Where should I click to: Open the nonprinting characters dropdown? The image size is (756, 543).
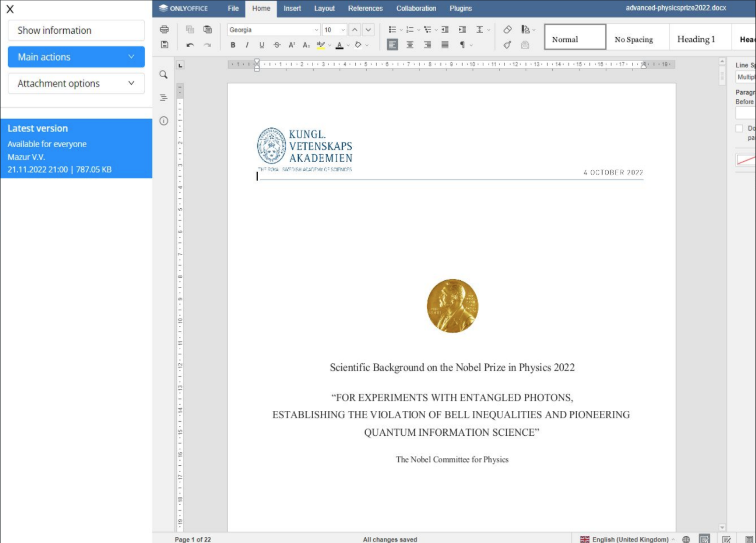[471, 45]
